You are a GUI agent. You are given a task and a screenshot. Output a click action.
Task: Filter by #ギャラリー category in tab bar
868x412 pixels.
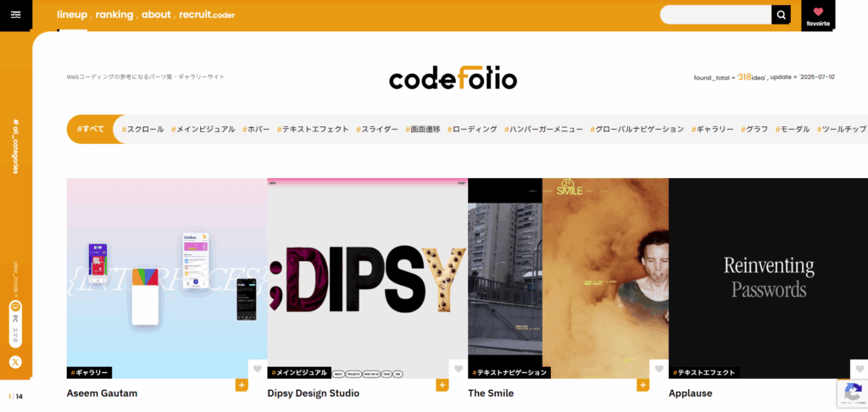[x=712, y=129]
